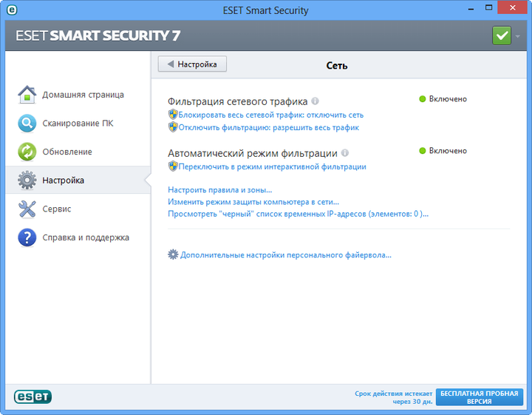Open dropdown arrow next to green checkmark
The image size is (532, 415).
(x=517, y=36)
